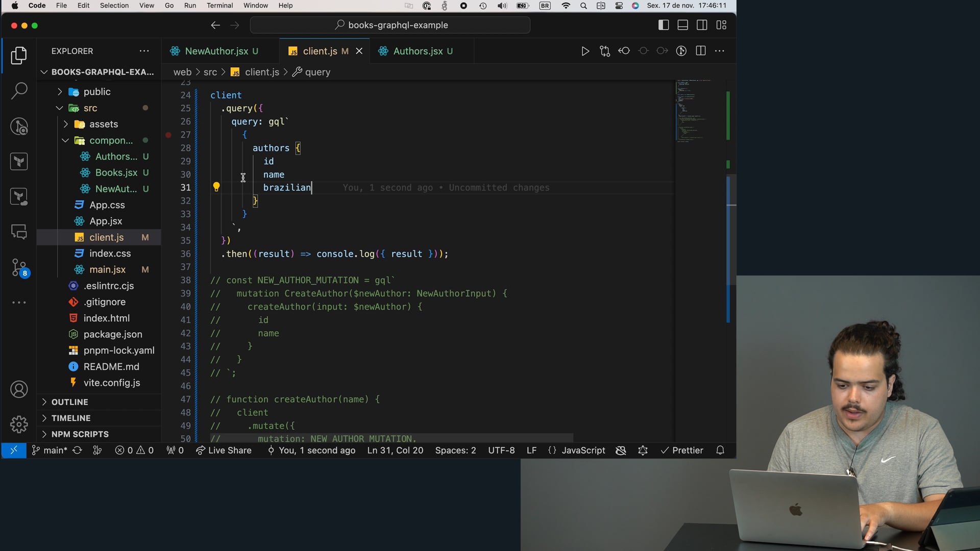Click the Split Editor Right icon
This screenshot has height=551, width=980.
pos(700,51)
